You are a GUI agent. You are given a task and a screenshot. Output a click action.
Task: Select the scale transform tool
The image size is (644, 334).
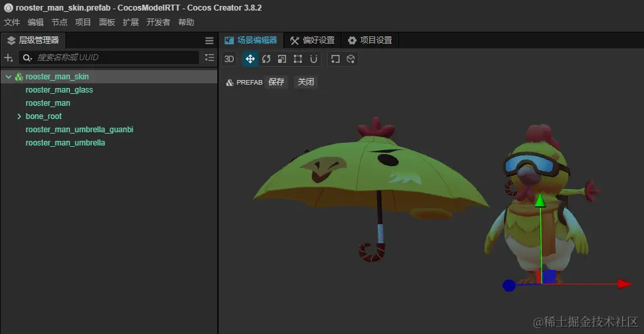pos(282,59)
